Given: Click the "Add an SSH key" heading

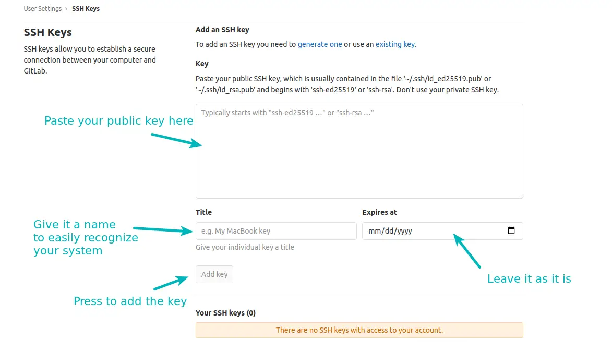Looking at the screenshot, I should pos(222,30).
